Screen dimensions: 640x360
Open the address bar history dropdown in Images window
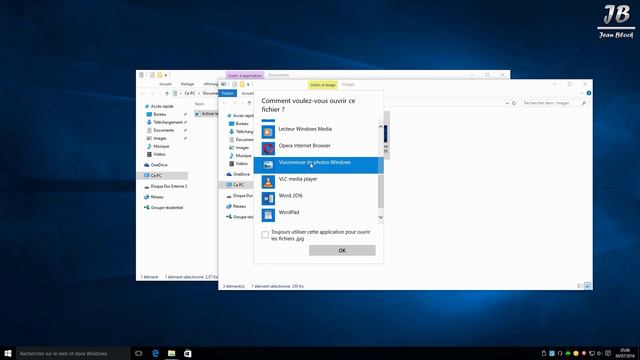tap(507, 103)
